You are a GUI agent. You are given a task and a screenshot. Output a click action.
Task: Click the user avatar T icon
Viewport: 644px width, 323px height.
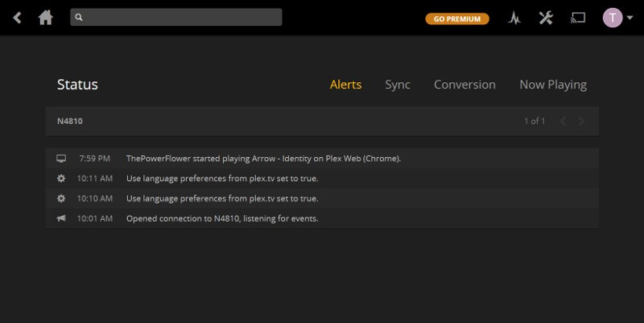point(613,18)
